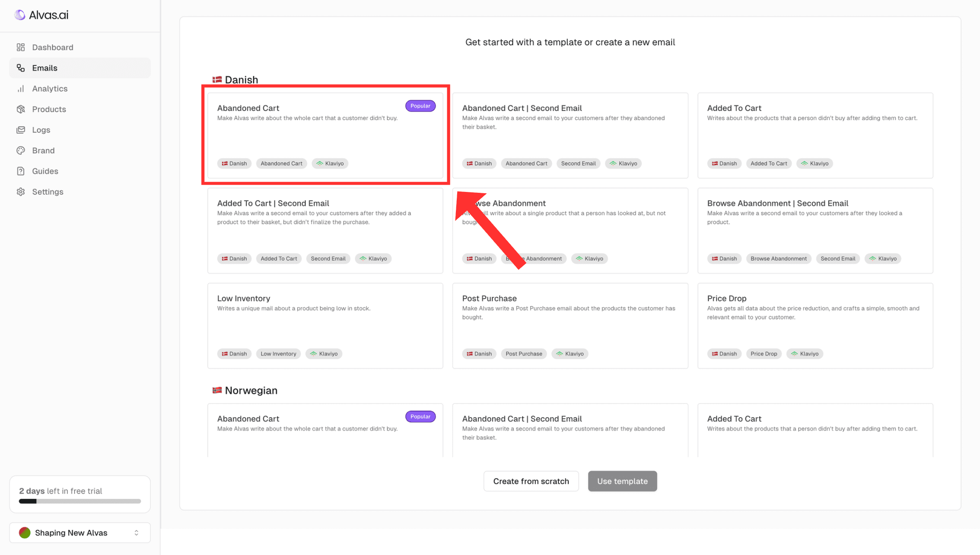Click the Second Email tag in Browse Abandonment | Second Email card

click(837, 258)
